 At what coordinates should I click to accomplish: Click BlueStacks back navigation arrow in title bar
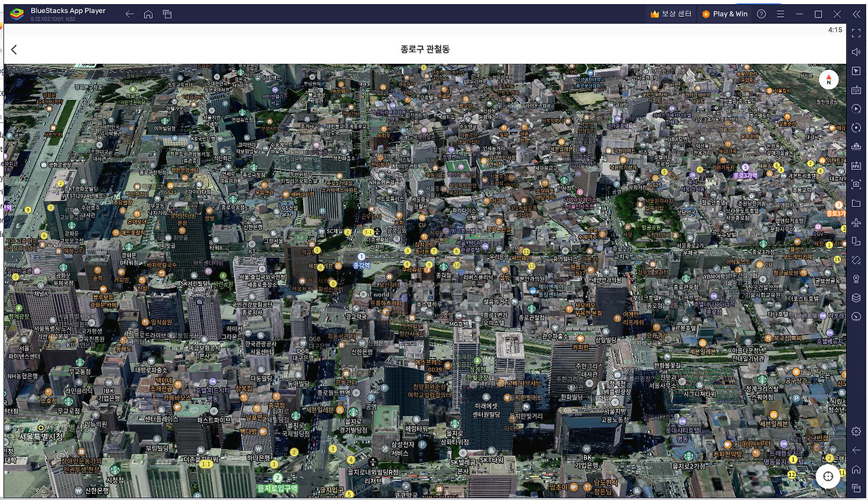point(130,14)
